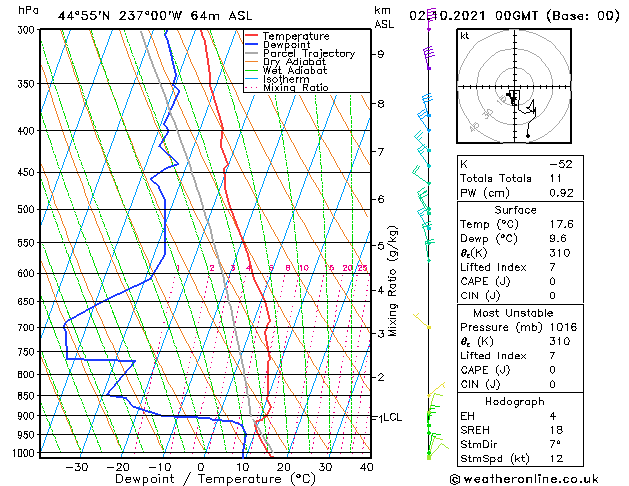Select the 'Isotherm' legend label
629x486 pixels.
click(x=286, y=79)
